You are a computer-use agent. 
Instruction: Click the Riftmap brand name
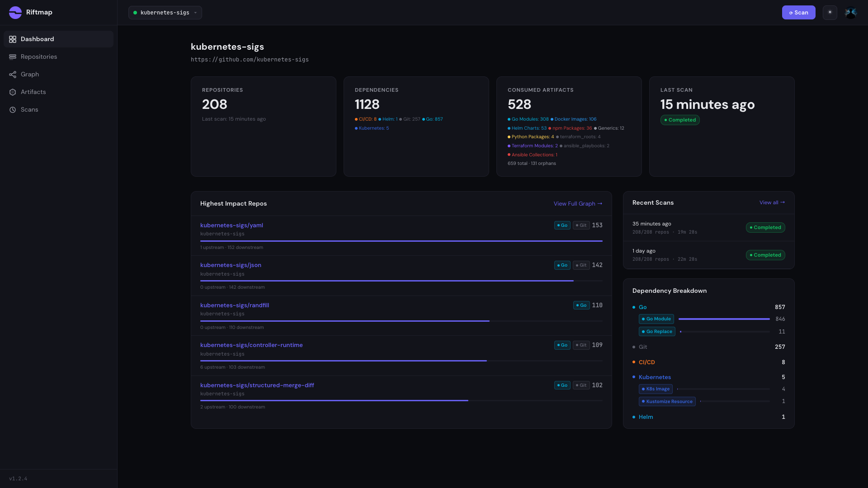[x=39, y=12]
